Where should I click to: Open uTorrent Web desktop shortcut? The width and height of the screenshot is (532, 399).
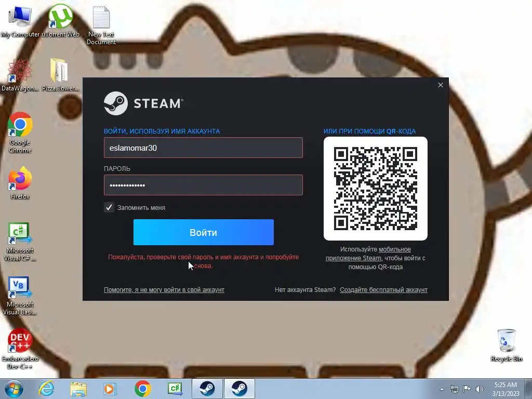(x=60, y=21)
